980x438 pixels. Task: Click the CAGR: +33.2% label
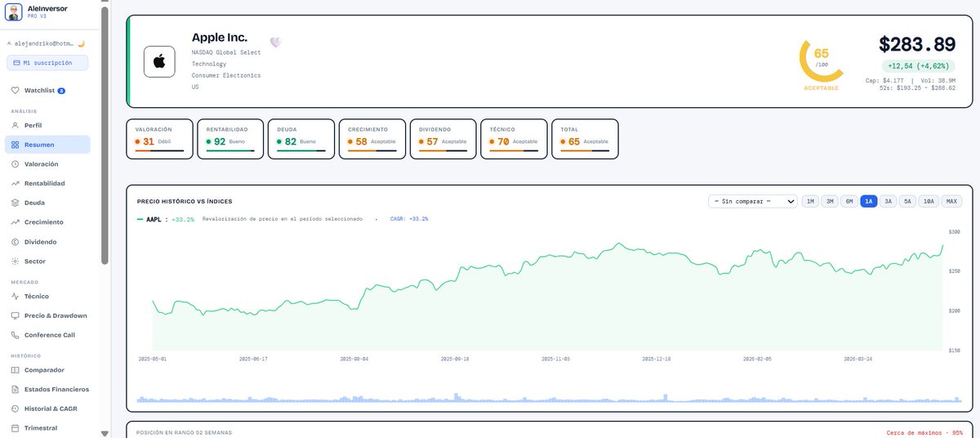click(409, 219)
